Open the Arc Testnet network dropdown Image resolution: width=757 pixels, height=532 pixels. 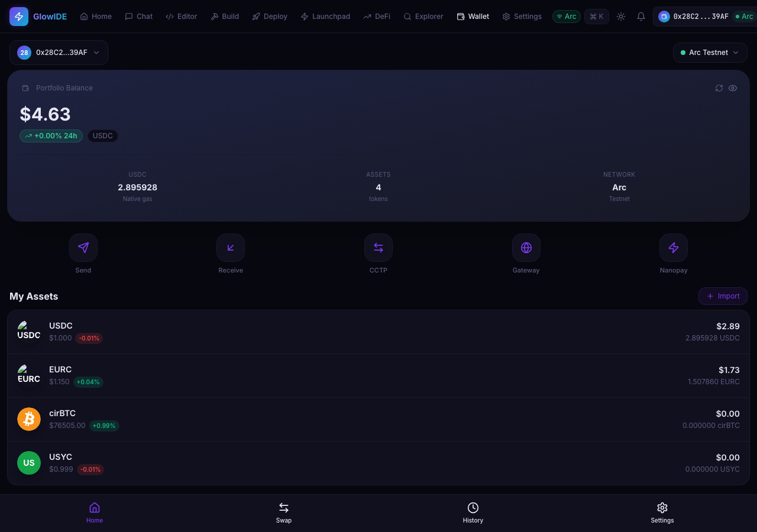pyautogui.click(x=710, y=53)
